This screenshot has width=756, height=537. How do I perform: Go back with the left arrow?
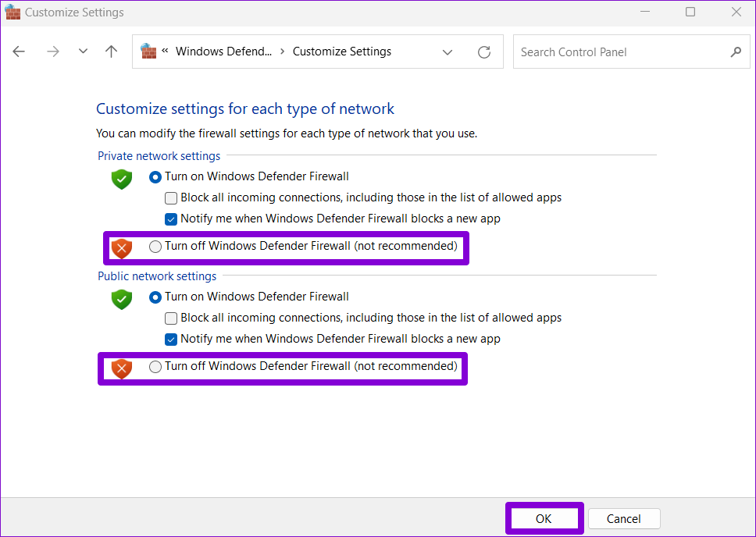tap(19, 52)
